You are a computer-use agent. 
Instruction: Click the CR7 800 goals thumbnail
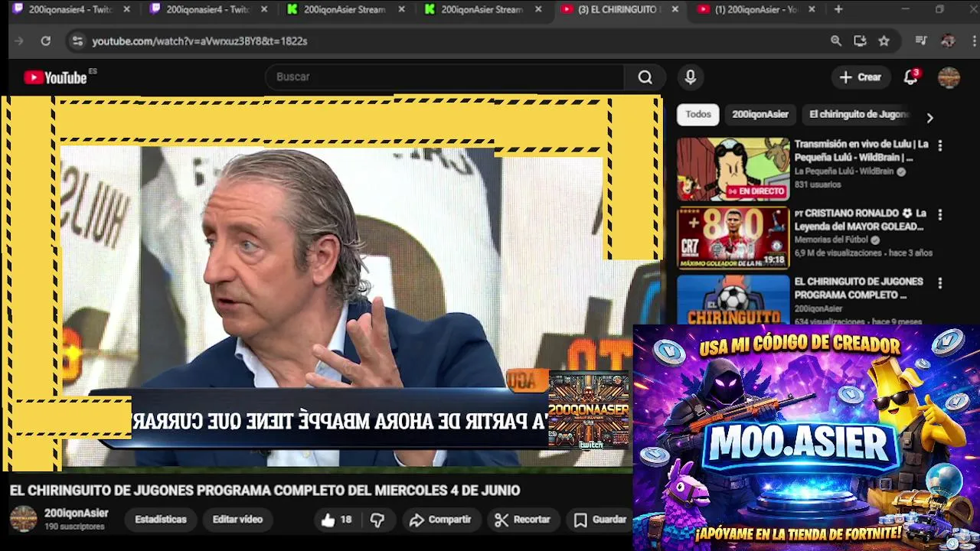(x=733, y=238)
